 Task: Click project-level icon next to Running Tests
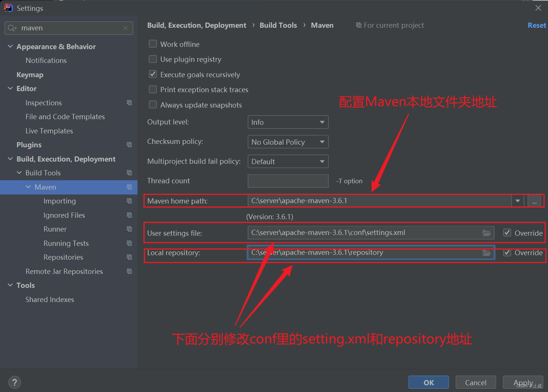point(130,243)
